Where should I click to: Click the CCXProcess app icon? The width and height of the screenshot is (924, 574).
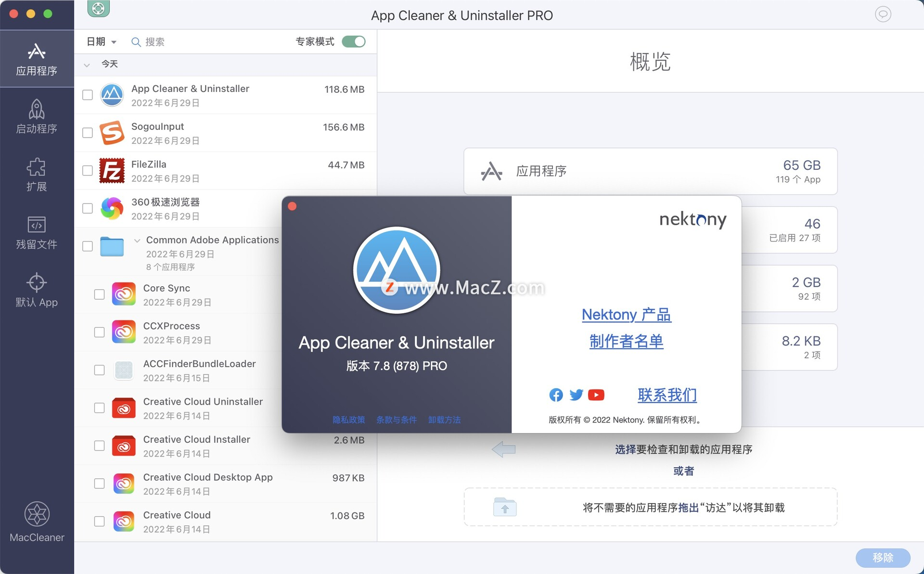(x=124, y=332)
